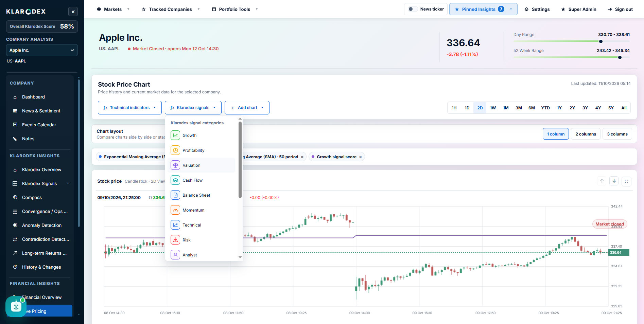Open the Apple Inc. company selector
This screenshot has width=644, height=324.
tap(42, 50)
